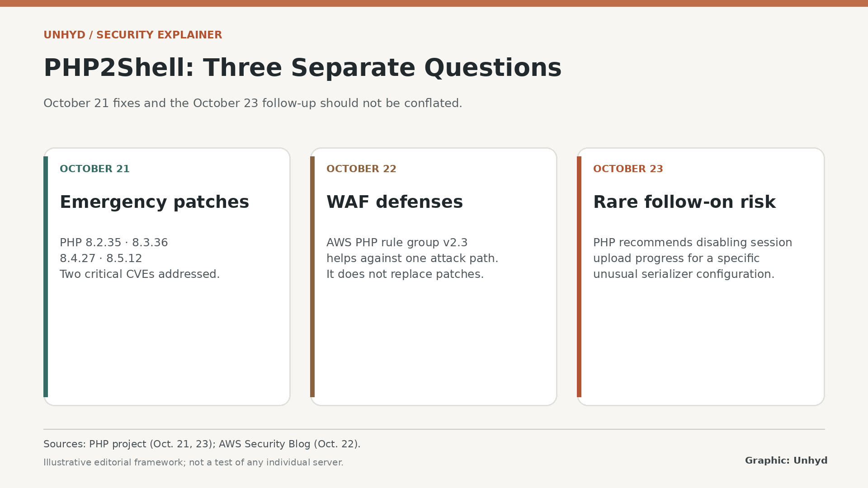Click the 'Sources: PHP project' citation line
Image resolution: width=868 pixels, height=488 pixels.
click(x=202, y=444)
